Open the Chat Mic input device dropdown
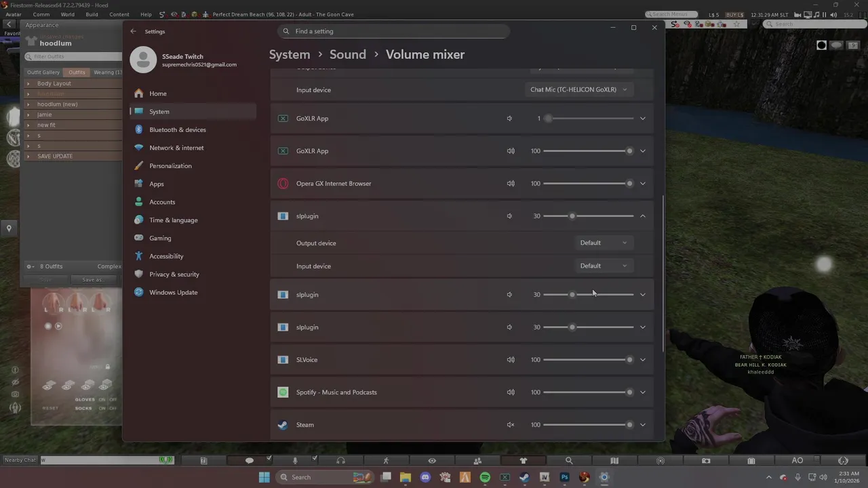The height and width of the screenshot is (488, 868). tap(579, 89)
